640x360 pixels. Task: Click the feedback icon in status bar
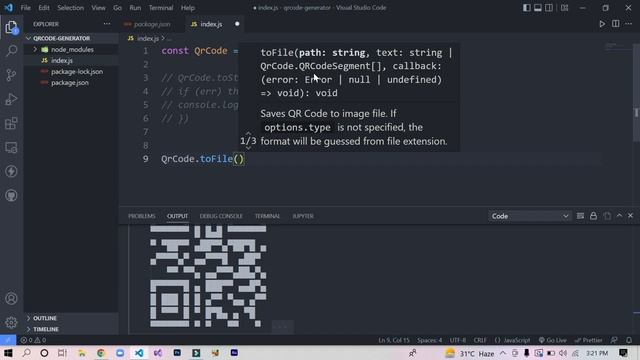coord(614,340)
